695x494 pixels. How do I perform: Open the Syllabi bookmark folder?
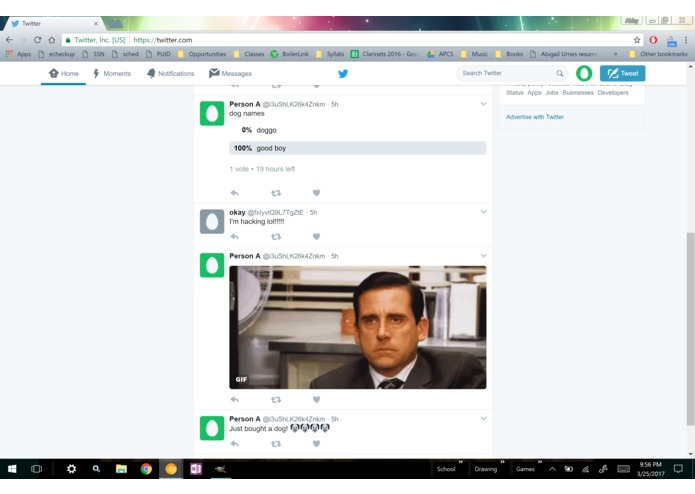pos(330,54)
